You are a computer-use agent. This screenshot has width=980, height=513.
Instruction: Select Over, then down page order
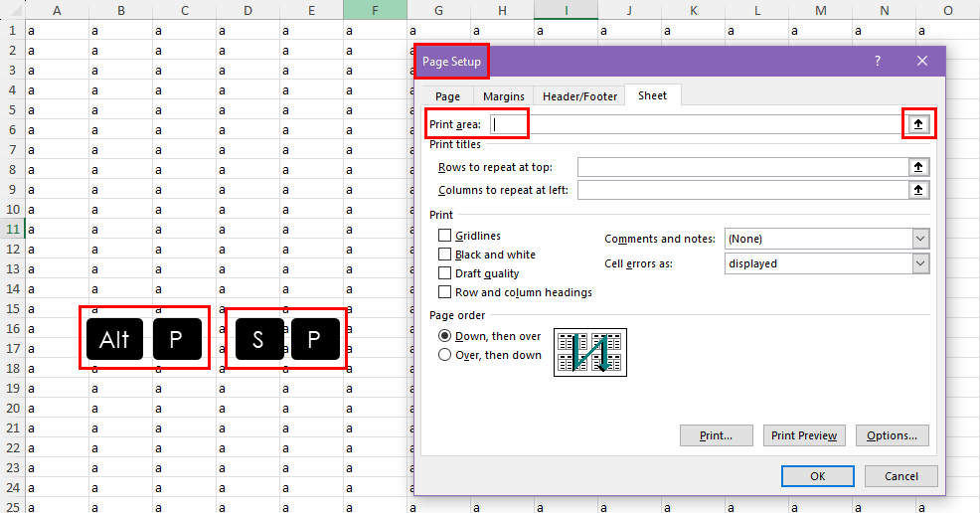pos(444,354)
